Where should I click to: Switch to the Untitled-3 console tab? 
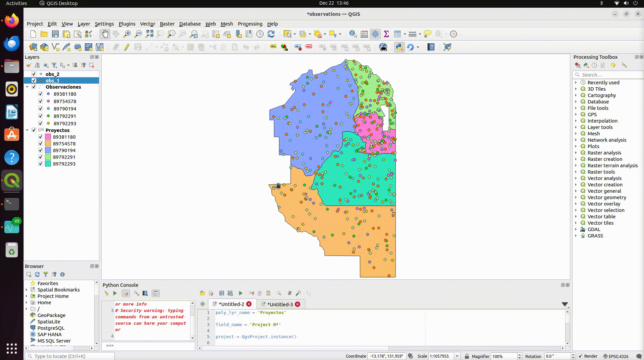pyautogui.click(x=281, y=304)
